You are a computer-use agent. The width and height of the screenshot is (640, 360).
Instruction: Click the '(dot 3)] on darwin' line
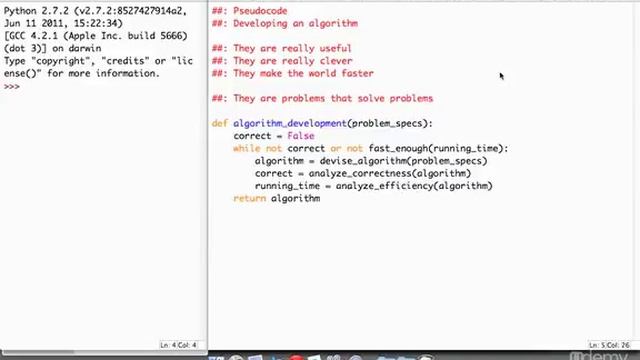(x=53, y=49)
